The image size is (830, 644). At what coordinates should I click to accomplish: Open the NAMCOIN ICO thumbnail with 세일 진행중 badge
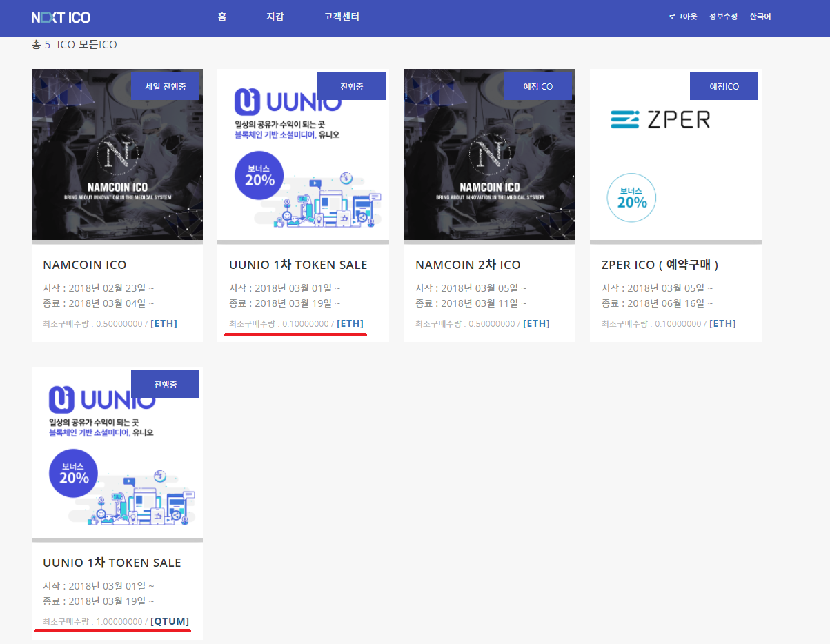coord(117,154)
